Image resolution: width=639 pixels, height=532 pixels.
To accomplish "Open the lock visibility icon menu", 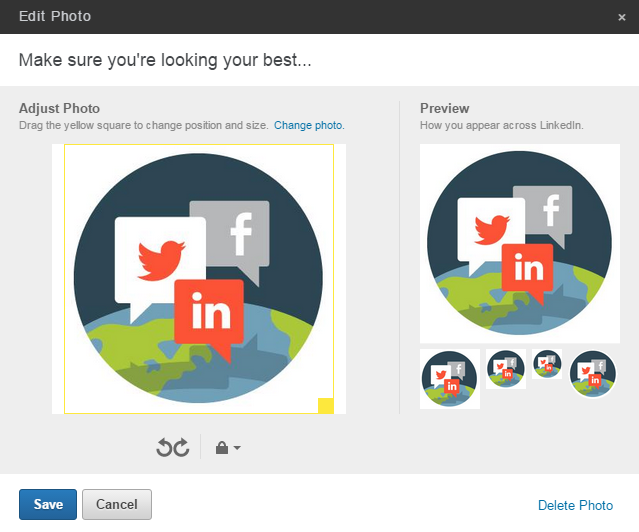I will click(222, 448).
